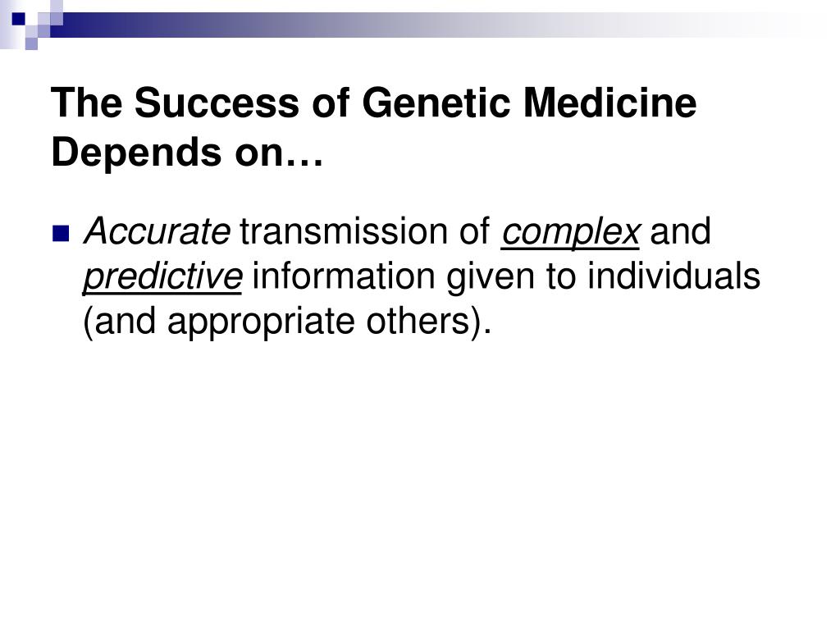Click the word "Medicine" in the title

tap(610, 103)
